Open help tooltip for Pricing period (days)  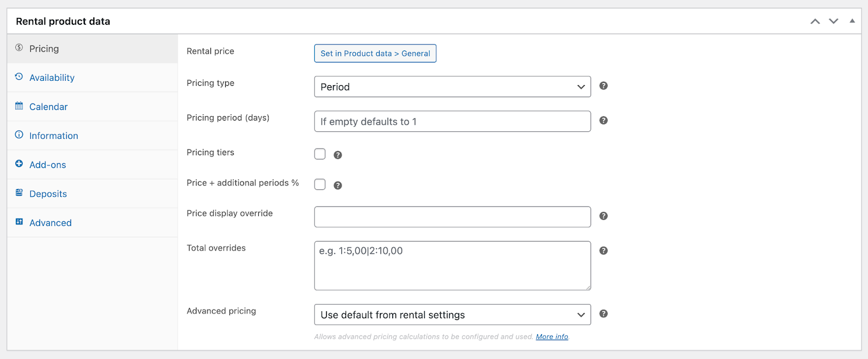coord(603,120)
